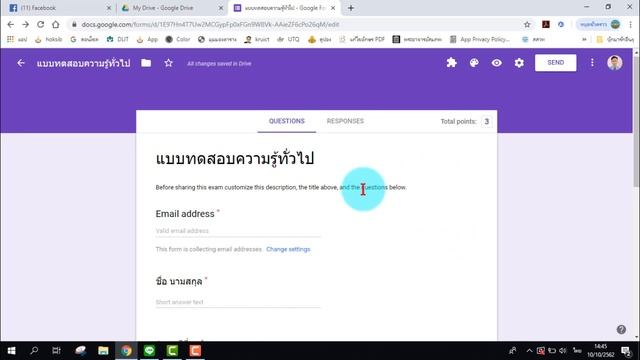Open the Apps bookmarks shortcut
640x360 pixels.
(16, 39)
